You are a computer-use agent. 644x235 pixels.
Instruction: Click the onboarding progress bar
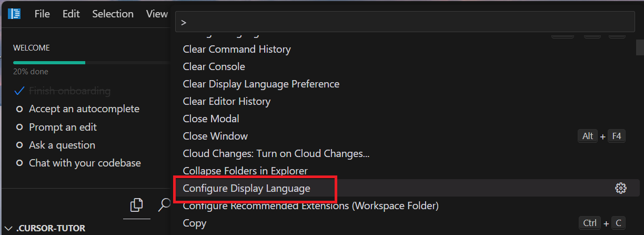click(x=90, y=63)
